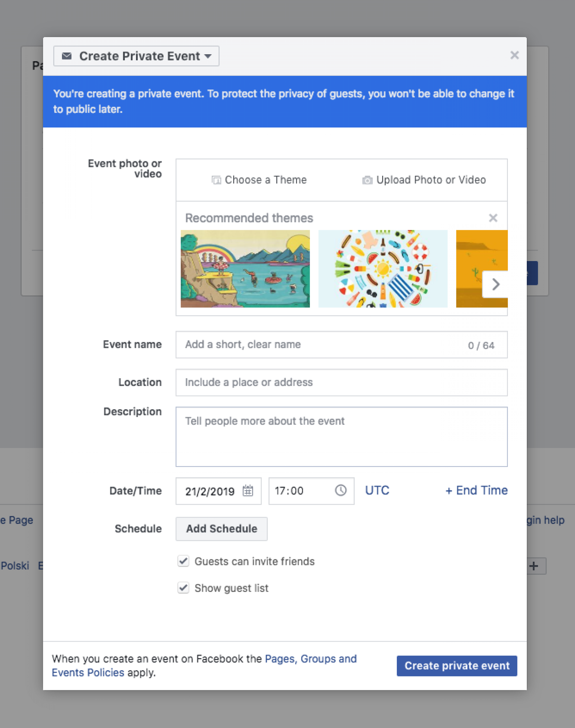Viewport: 575px width, 728px height.
Task: Focus the Location address field
Action: 341,382
